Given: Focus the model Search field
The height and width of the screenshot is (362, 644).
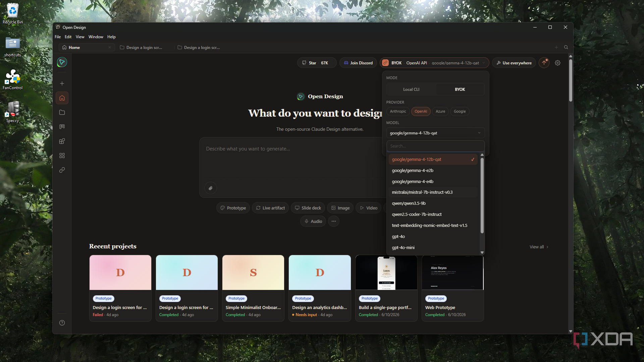Looking at the screenshot, I should (435, 146).
